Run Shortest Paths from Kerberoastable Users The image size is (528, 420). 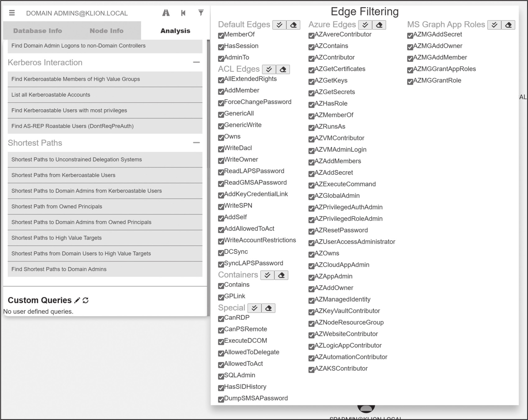pyautogui.click(x=105, y=175)
